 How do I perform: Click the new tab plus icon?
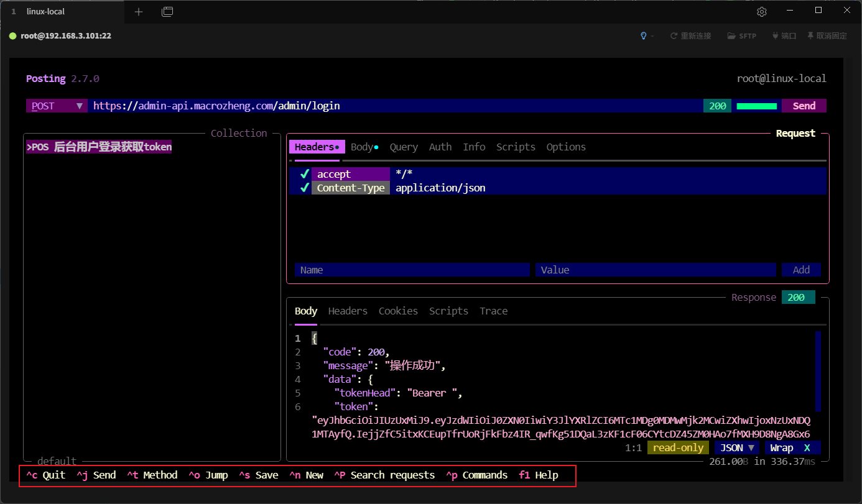tap(139, 12)
